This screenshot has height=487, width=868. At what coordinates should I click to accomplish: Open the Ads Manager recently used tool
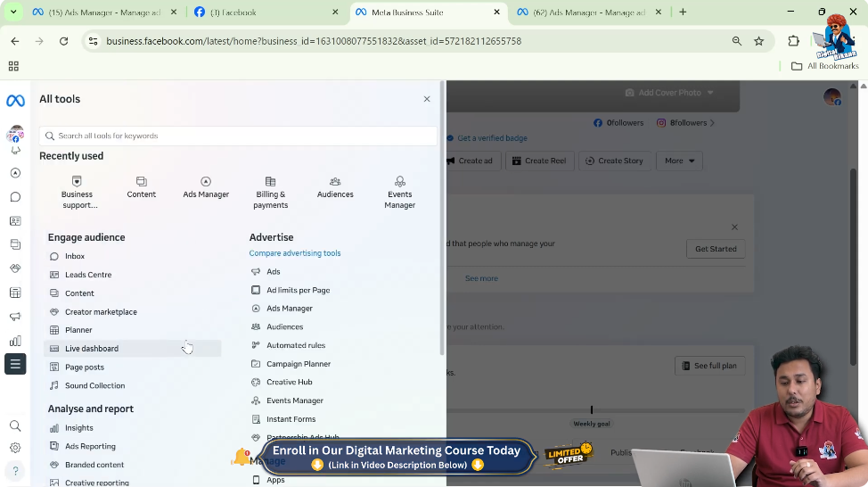206,187
